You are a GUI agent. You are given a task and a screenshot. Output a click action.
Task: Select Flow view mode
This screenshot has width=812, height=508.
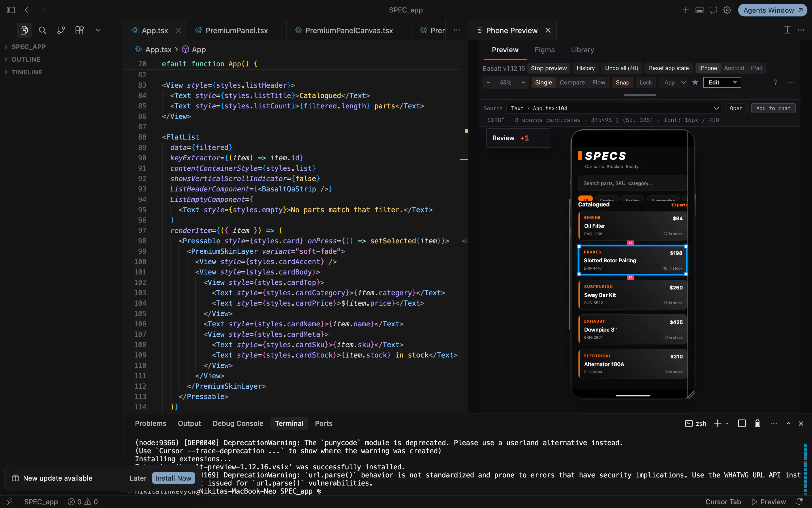click(599, 83)
